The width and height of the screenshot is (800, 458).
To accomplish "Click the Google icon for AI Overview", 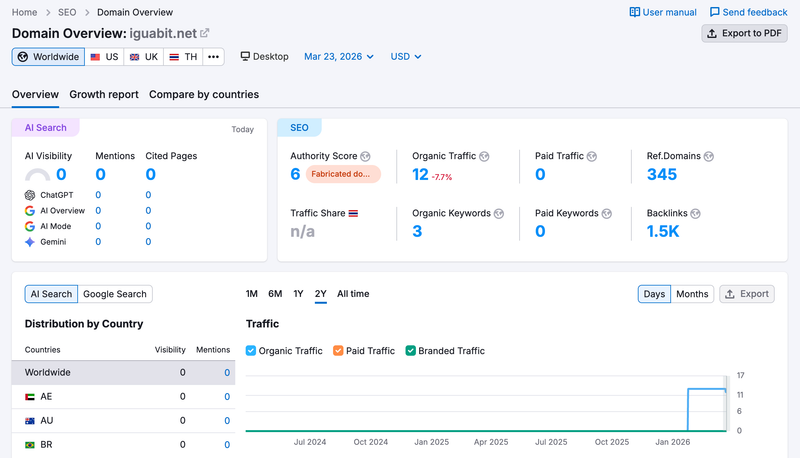I will pyautogui.click(x=30, y=211).
